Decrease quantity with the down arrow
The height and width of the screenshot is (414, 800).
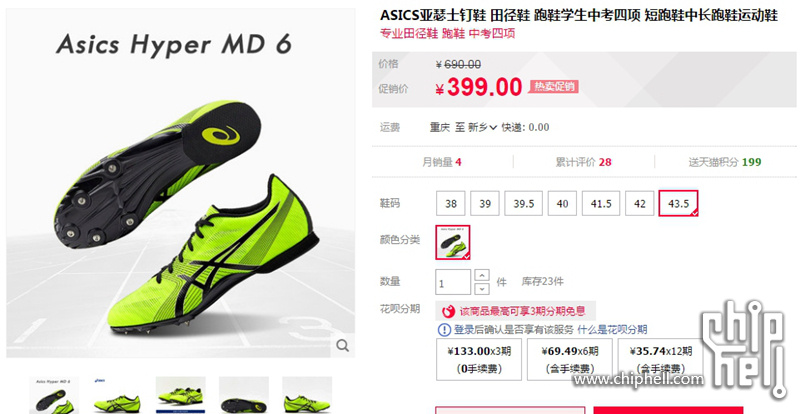pos(482,289)
